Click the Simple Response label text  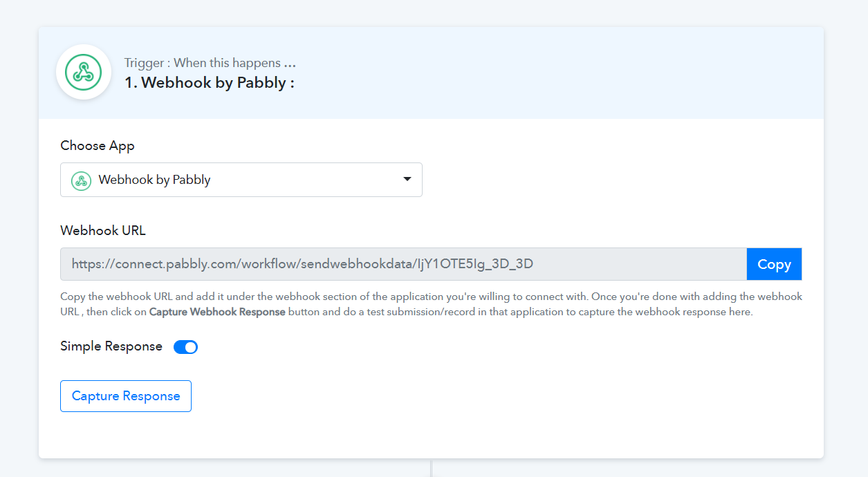click(x=111, y=346)
